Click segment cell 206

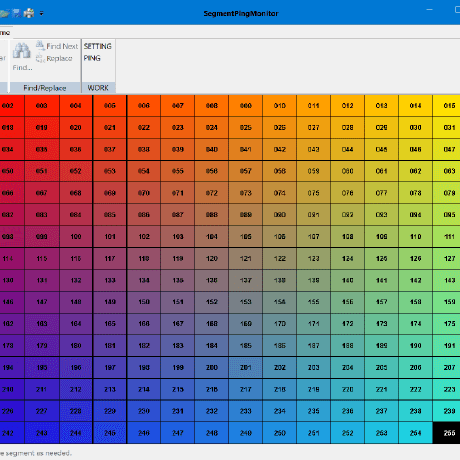415,367
